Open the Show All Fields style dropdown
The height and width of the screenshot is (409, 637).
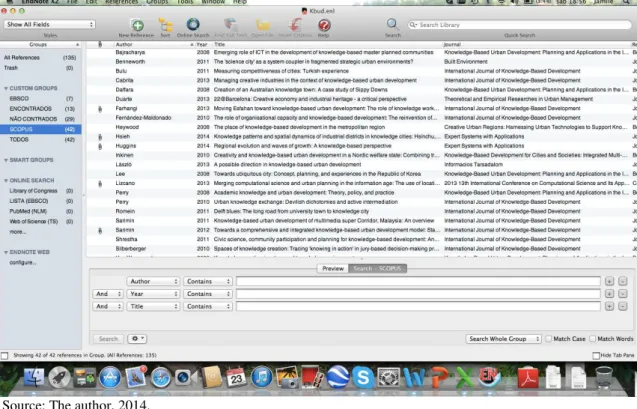50,24
